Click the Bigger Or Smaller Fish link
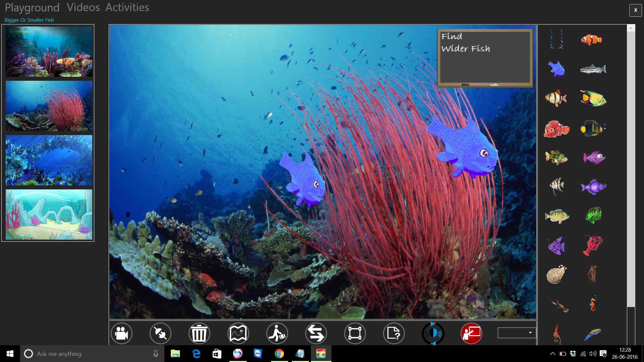Screen dimensions: 644x362 pos(29,20)
